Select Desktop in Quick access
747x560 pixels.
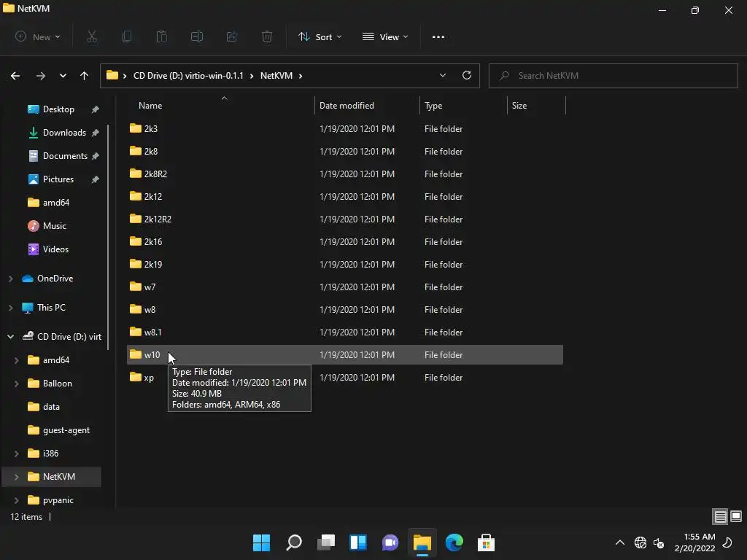(x=58, y=109)
